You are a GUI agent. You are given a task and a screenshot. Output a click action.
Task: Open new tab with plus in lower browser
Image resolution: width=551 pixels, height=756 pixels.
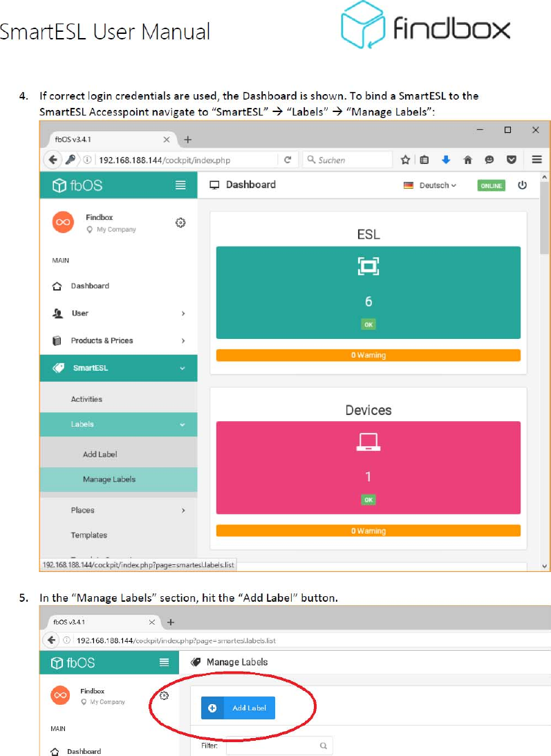click(x=171, y=622)
